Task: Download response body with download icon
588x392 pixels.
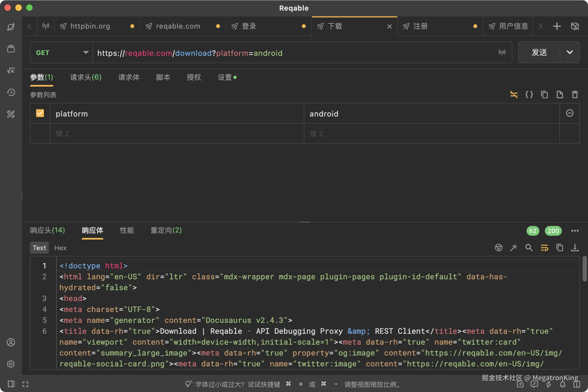Action: [x=575, y=248]
